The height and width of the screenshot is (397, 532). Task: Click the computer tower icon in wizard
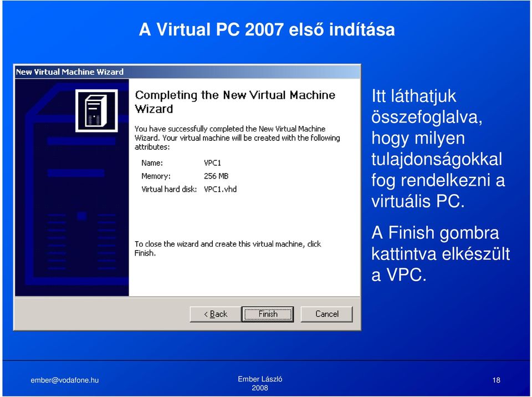pyautogui.click(x=96, y=111)
